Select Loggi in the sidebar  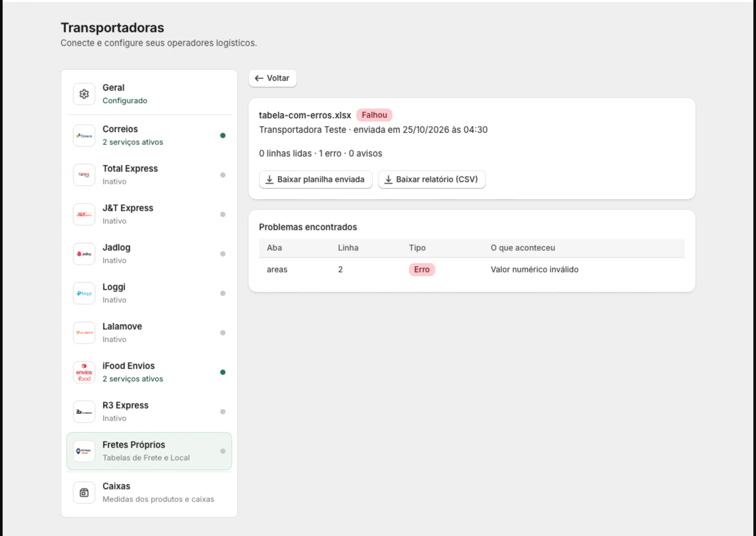point(149,293)
